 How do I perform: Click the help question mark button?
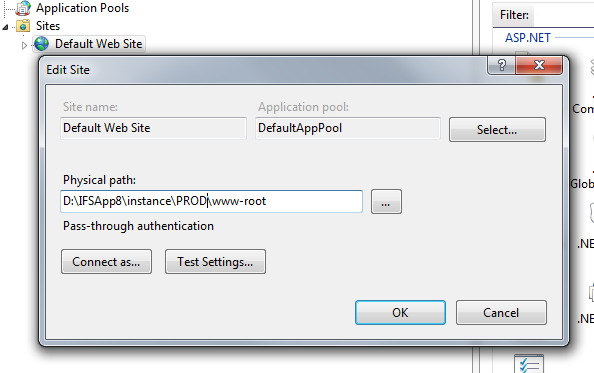pyautogui.click(x=502, y=65)
